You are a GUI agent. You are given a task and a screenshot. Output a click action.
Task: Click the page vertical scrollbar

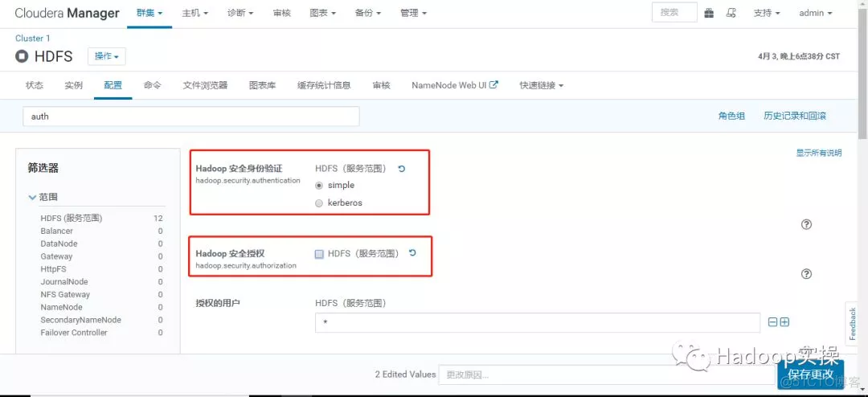(x=862, y=72)
